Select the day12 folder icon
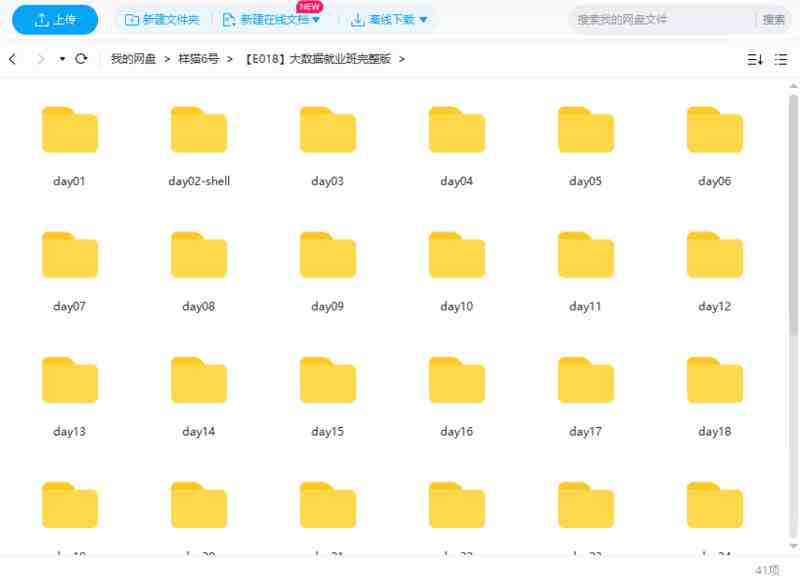Image resolution: width=800 pixels, height=581 pixels. [x=715, y=255]
